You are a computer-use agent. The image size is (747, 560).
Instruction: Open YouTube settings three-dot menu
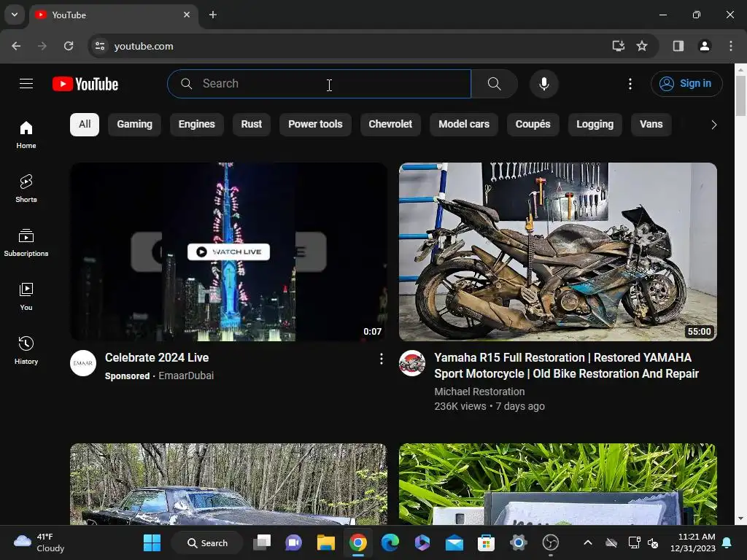click(x=630, y=84)
